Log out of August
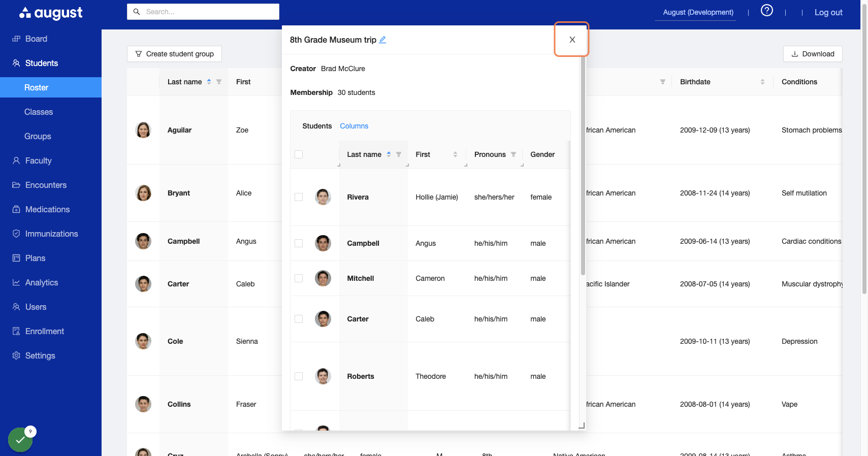The width and height of the screenshot is (868, 456). (828, 12)
